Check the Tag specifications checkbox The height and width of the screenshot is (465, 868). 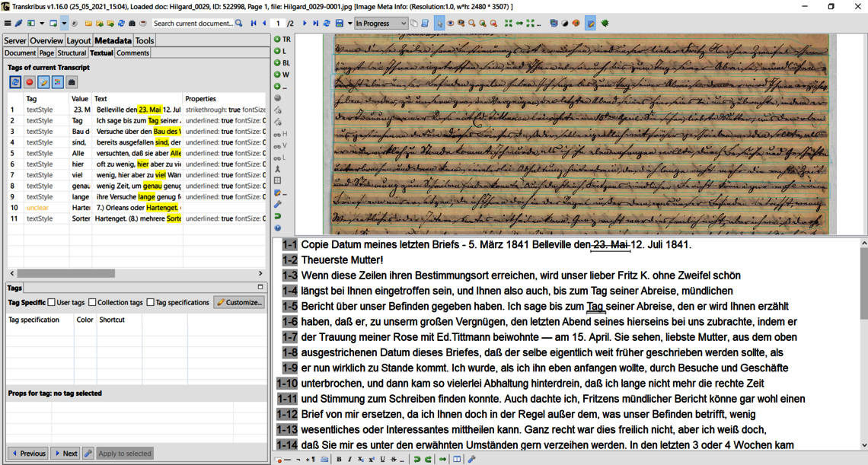(151, 302)
